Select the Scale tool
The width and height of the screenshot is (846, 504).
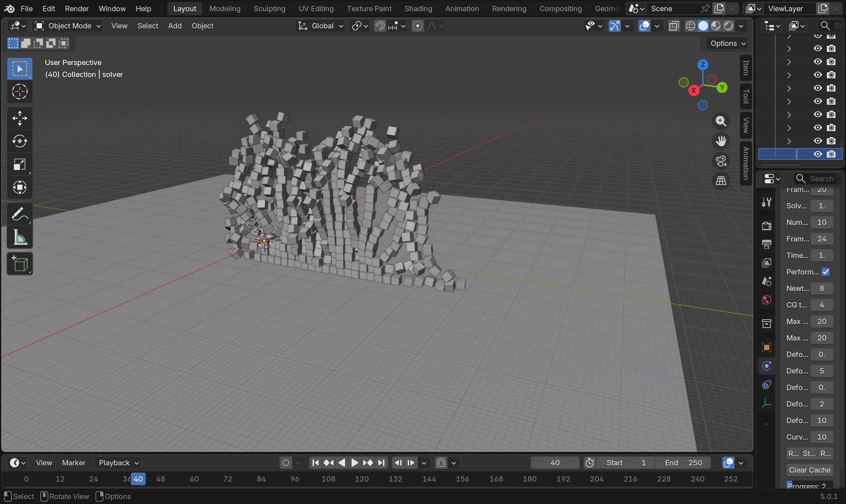20,164
